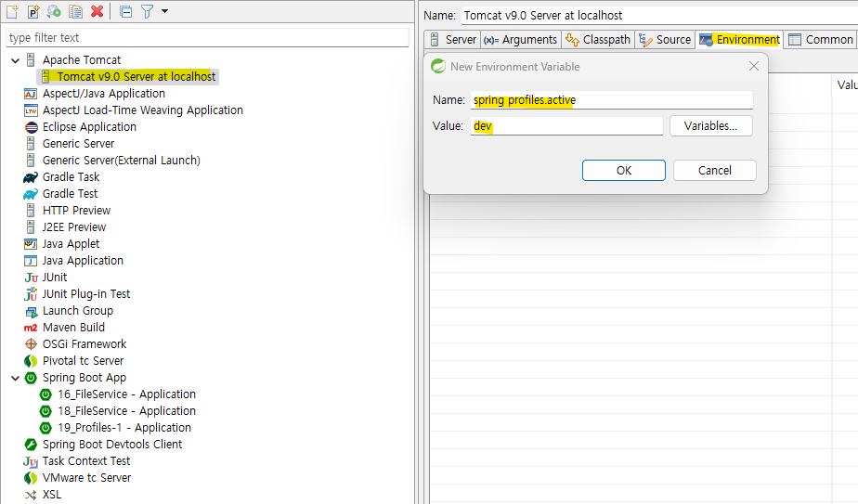858x504 pixels.
Task: Click the Eclipse Application icon
Action: click(x=32, y=127)
